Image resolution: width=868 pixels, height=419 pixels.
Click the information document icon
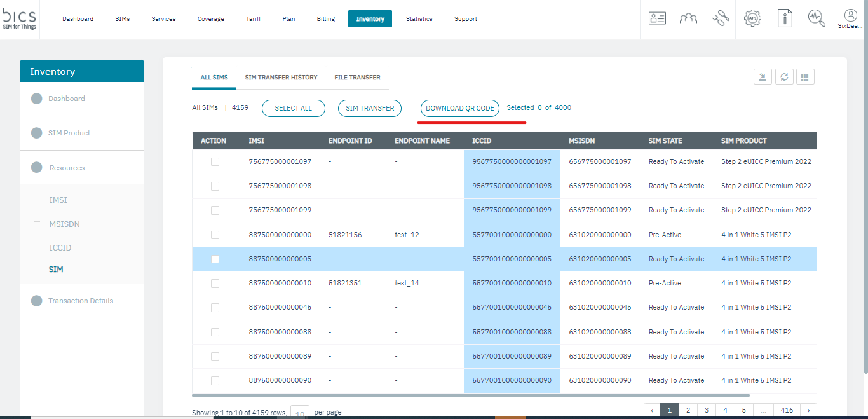coord(785,18)
